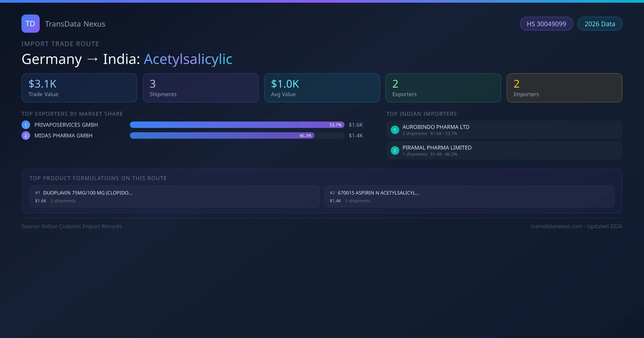The width and height of the screenshot is (644, 338).
Task: Open the 2 Exporters stat card
Action: pos(443,88)
